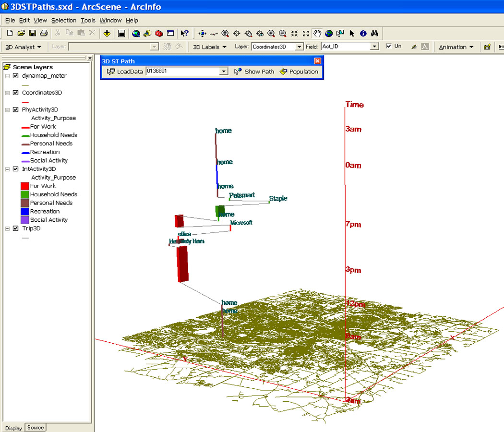The width and height of the screenshot is (504, 432).
Task: Click the Save scene icon
Action: pos(33,33)
